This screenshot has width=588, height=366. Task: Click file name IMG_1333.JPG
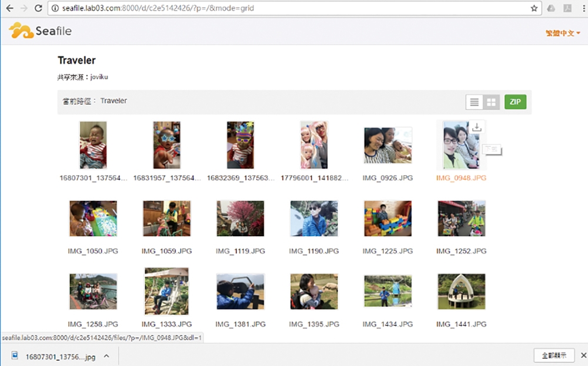167,324
